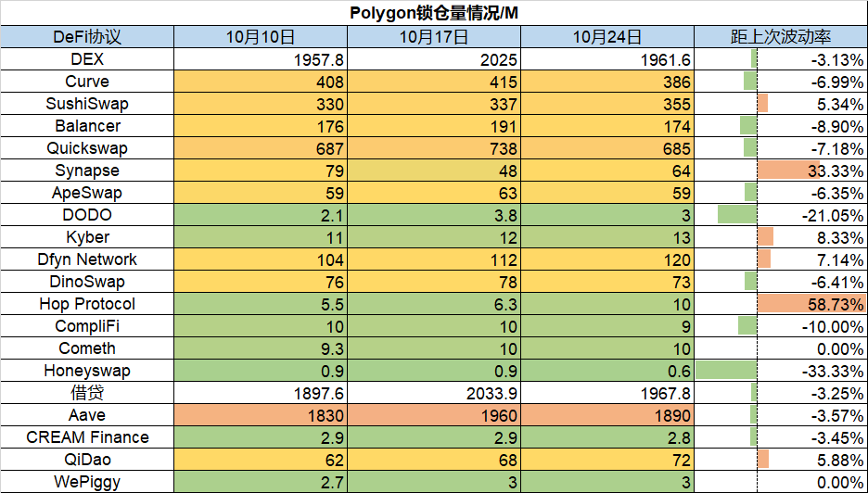Viewport: 868px width, 493px height.
Task: Select the Cometh protocol cell
Action: [87, 348]
